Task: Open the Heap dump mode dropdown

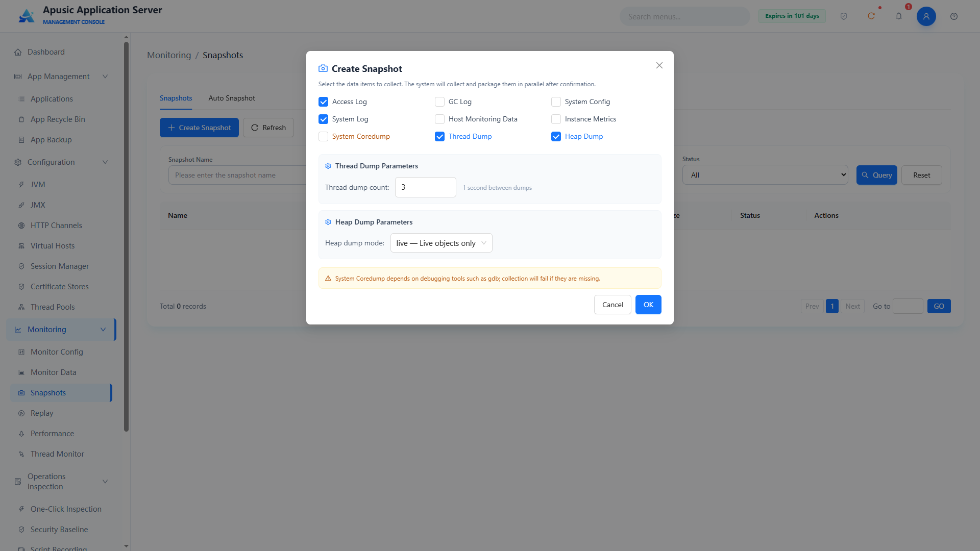Action: (441, 243)
